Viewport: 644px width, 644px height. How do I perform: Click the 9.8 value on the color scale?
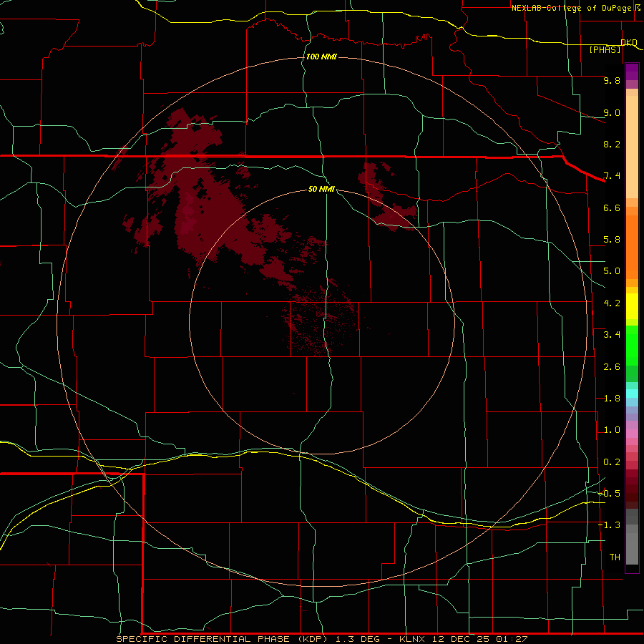tap(612, 80)
